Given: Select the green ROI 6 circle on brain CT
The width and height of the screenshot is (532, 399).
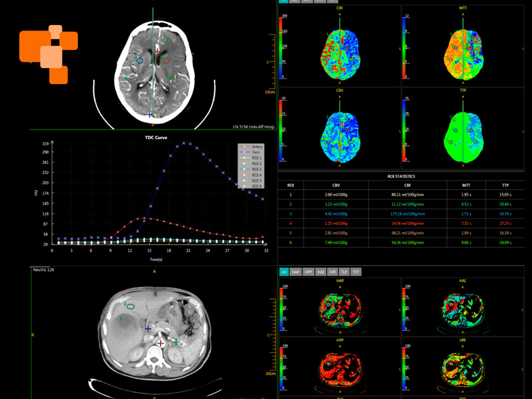Looking at the screenshot, I should 175,81.
